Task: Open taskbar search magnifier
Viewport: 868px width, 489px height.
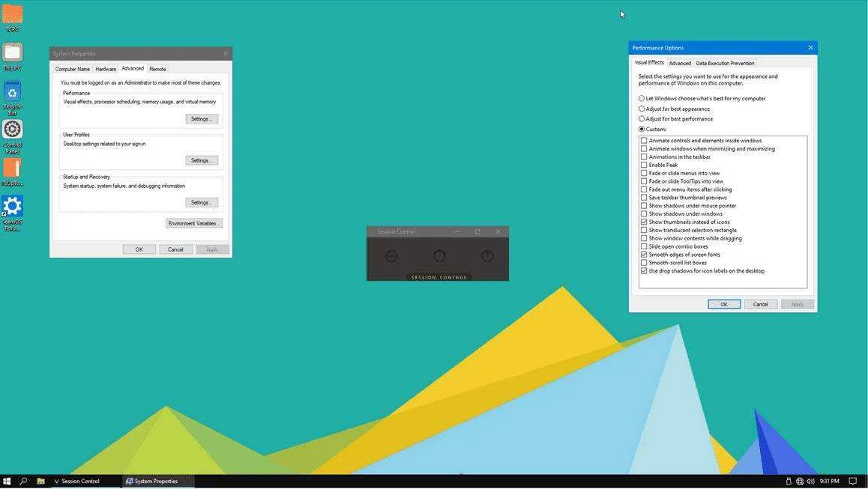Action: 23,482
